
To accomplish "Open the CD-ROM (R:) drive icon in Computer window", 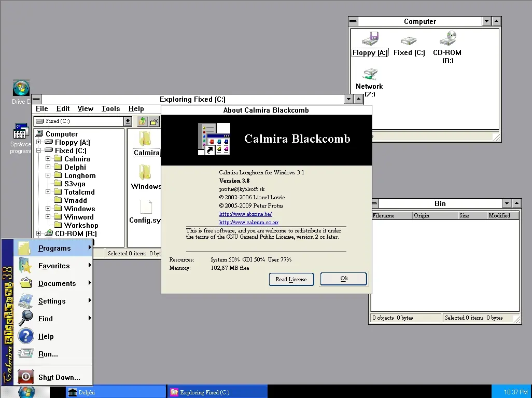I will [448, 38].
